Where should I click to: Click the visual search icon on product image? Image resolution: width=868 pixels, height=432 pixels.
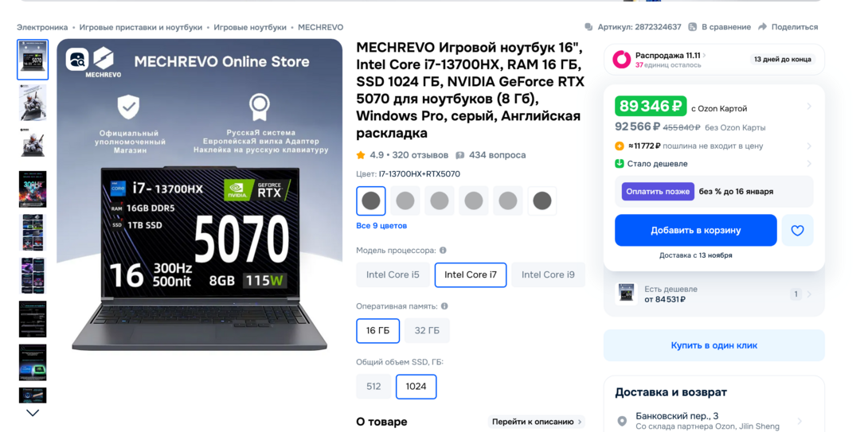click(77, 59)
